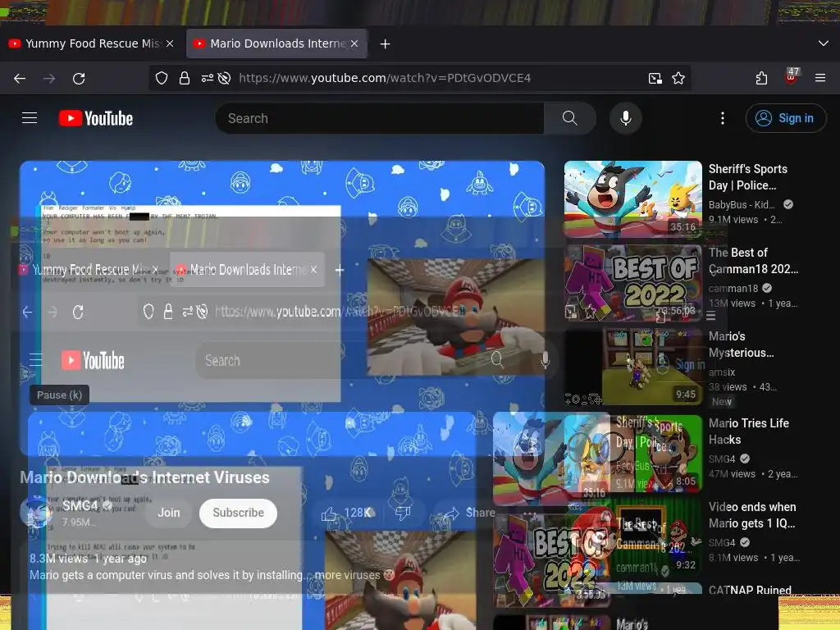840x630 pixels.
Task: Open the camman18 channel name
Action: tap(733, 288)
